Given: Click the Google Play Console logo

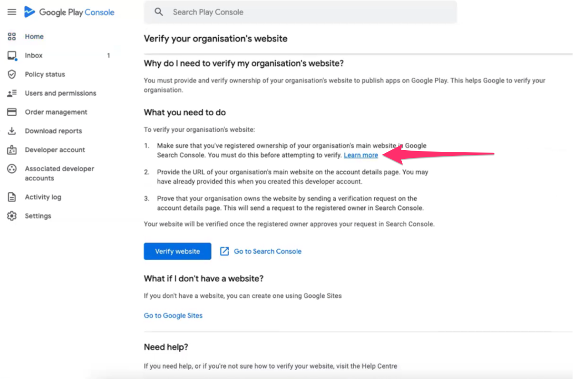Looking at the screenshot, I should point(70,12).
